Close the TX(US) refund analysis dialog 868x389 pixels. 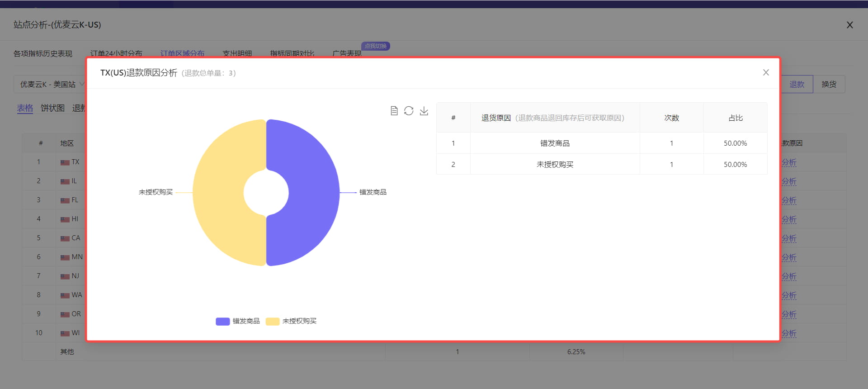coord(766,72)
